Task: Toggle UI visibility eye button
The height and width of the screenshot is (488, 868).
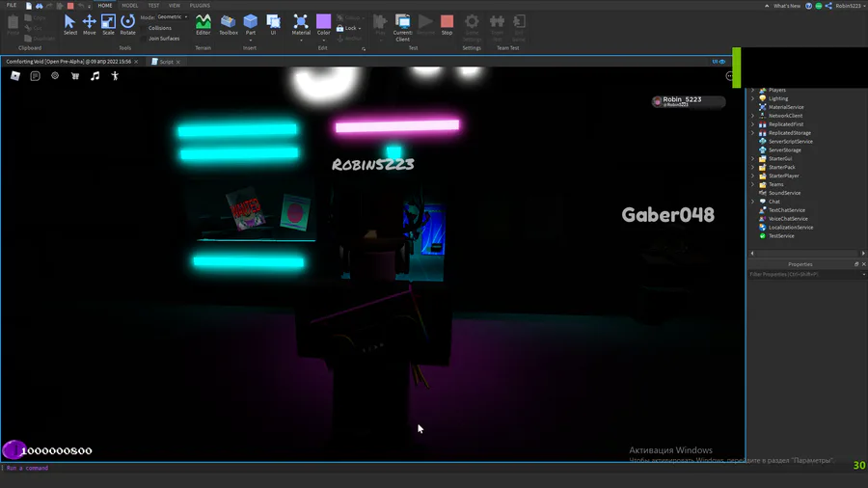Action: pos(718,62)
